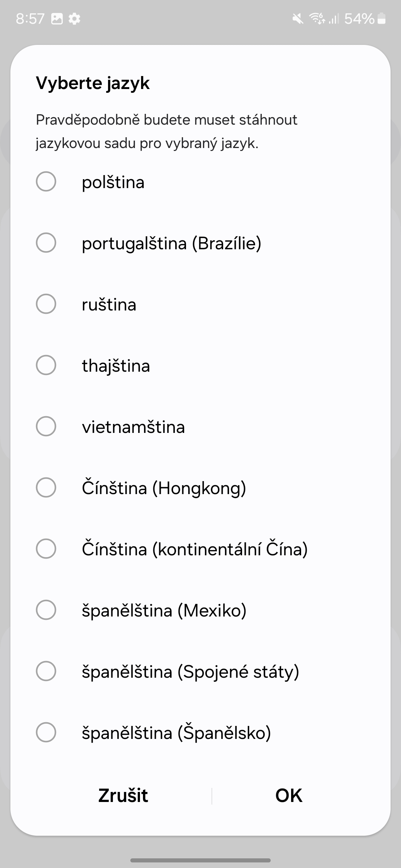Viewport: 401px width, 868px height.
Task: Select Čínština (kontinentální Čína) radio button
Action: 46,549
